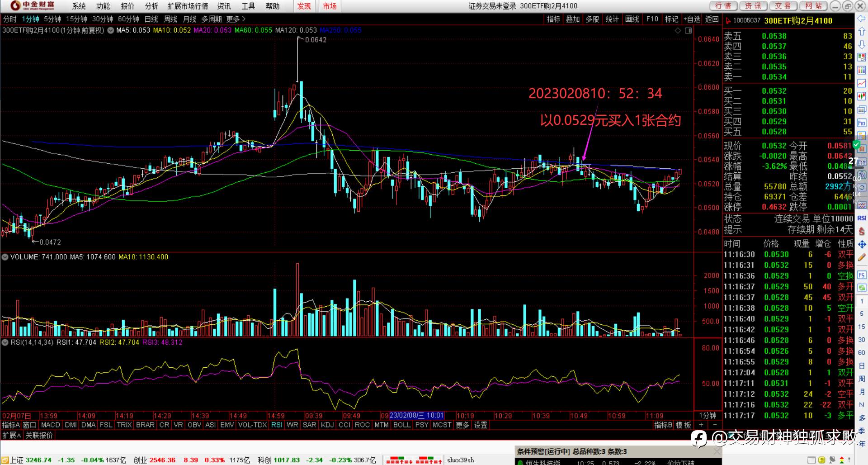Viewport: 868px width, 465px height.
Task: Toggle the VOLUME indicator panel collapse circle
Action: (5, 257)
